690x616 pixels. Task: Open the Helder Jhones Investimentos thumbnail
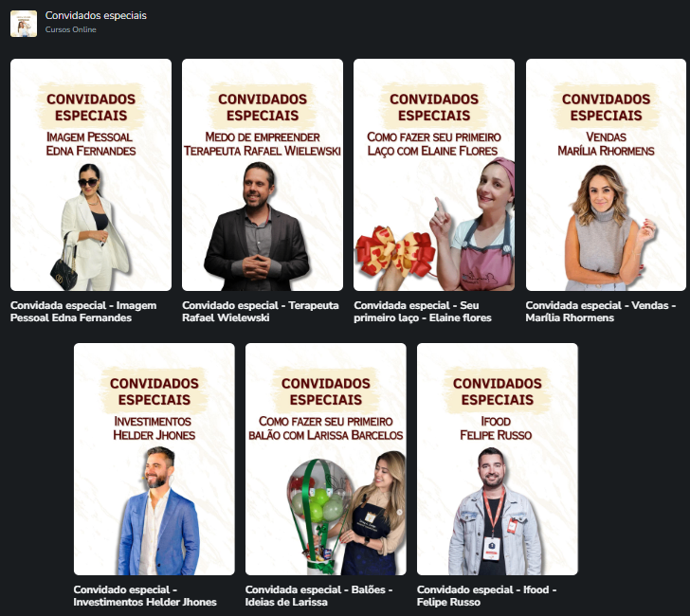(x=154, y=459)
